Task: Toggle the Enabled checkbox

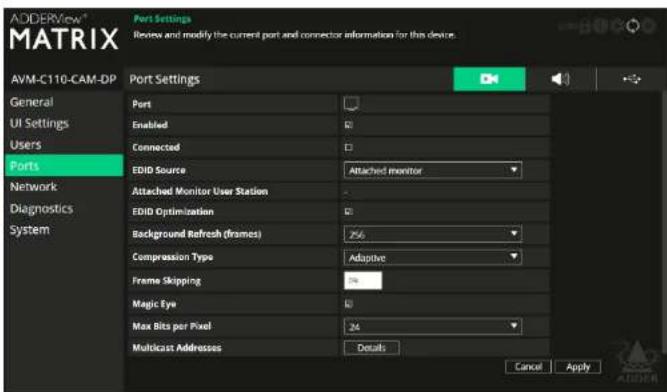Action: coord(348,125)
